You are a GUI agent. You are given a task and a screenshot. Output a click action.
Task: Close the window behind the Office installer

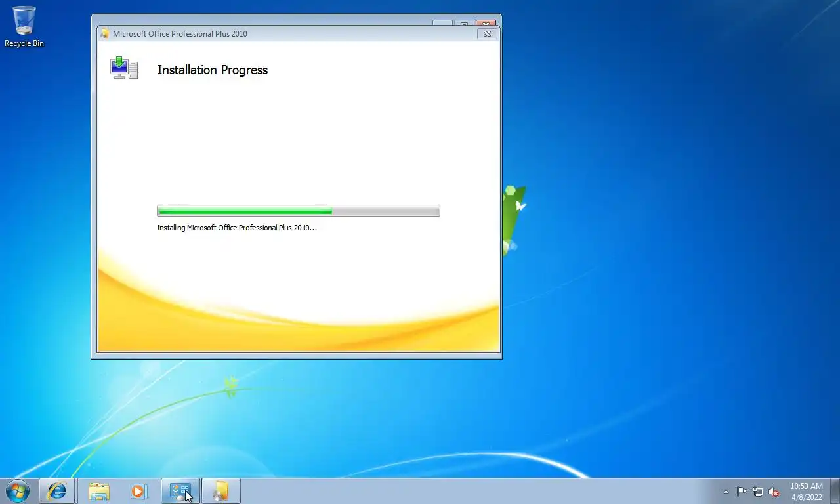point(485,23)
